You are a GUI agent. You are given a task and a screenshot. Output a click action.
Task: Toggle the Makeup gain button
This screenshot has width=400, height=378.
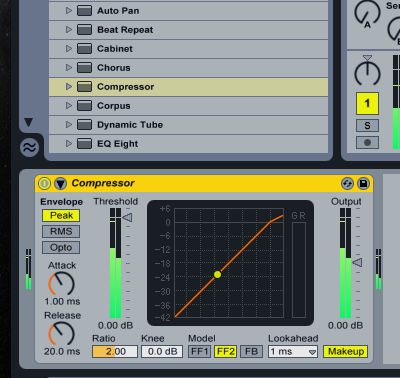coord(346,352)
